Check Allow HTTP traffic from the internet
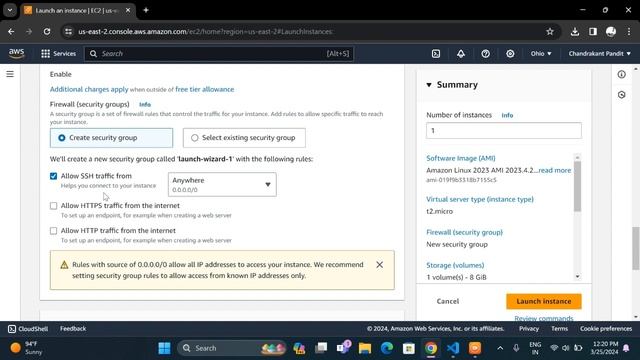This screenshot has height=360, width=640. pos(53,231)
